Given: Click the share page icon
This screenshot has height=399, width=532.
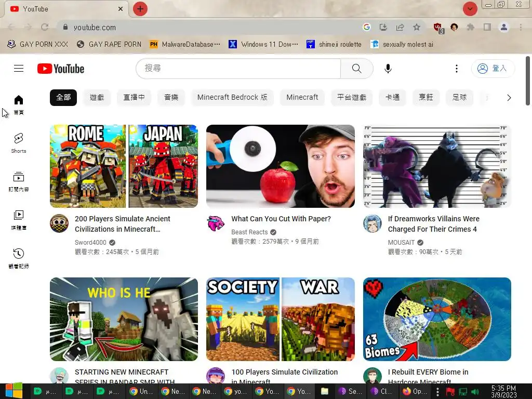Looking at the screenshot, I should pos(400,27).
